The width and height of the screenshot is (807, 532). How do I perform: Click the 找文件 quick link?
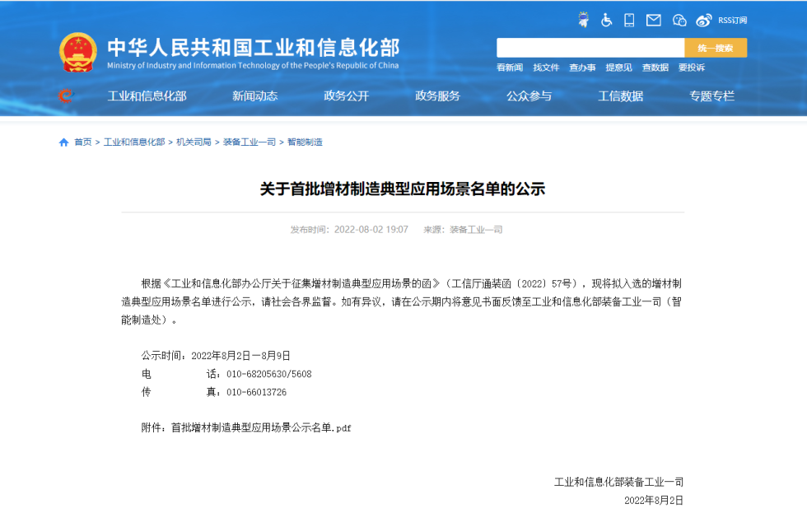point(546,68)
